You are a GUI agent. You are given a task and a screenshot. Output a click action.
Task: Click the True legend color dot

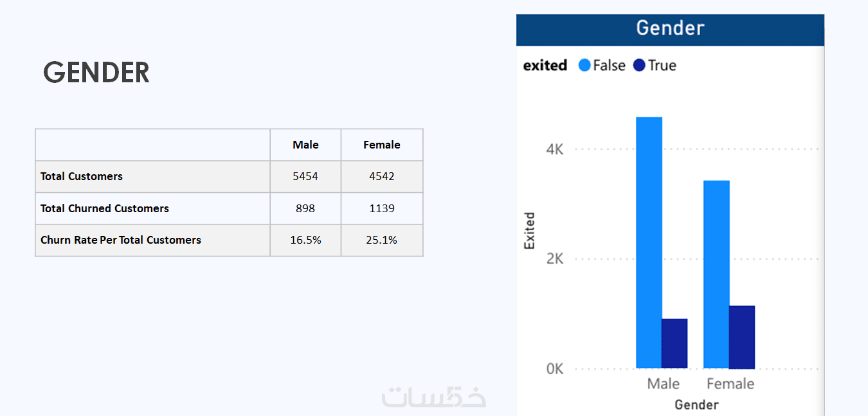pyautogui.click(x=639, y=65)
